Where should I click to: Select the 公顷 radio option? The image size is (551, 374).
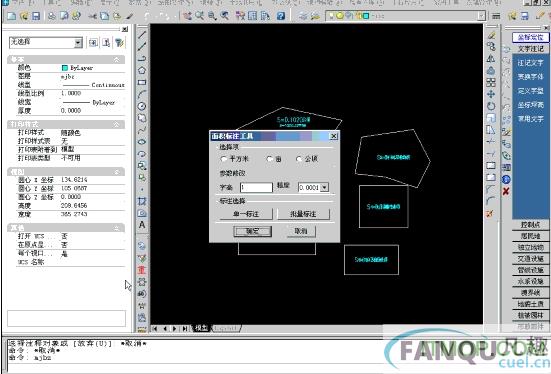(307, 159)
